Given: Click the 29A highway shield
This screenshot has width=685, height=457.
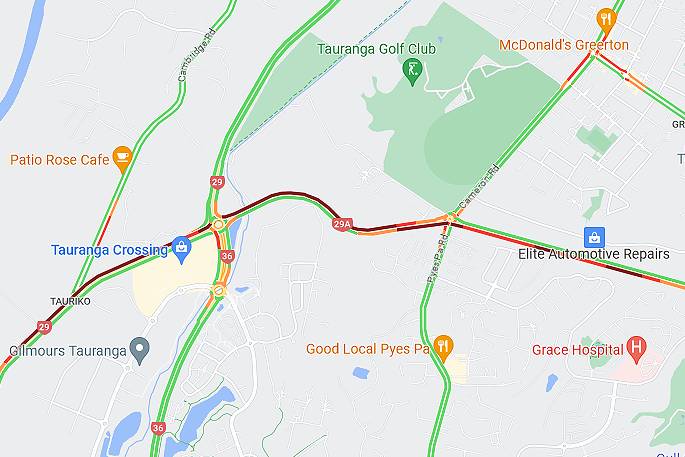Looking at the screenshot, I should (342, 225).
